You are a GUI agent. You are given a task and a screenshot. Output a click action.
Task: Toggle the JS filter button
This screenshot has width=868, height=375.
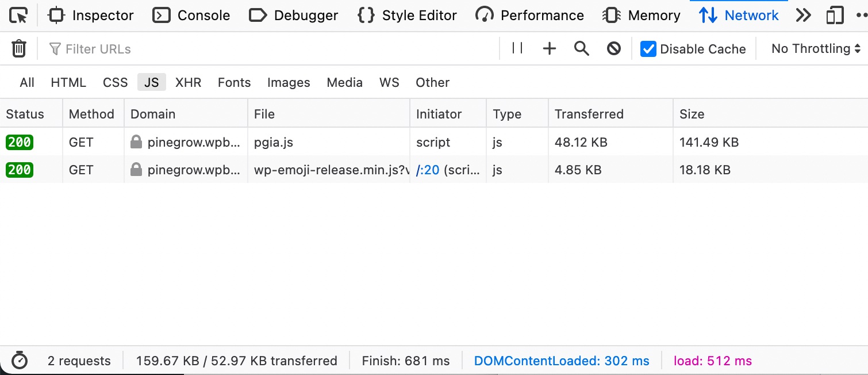coord(152,82)
